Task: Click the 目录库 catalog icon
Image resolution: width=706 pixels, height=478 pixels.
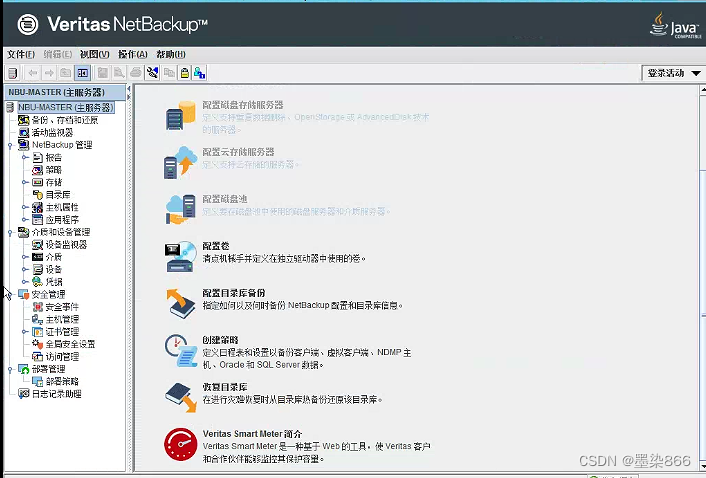Action: point(38,195)
